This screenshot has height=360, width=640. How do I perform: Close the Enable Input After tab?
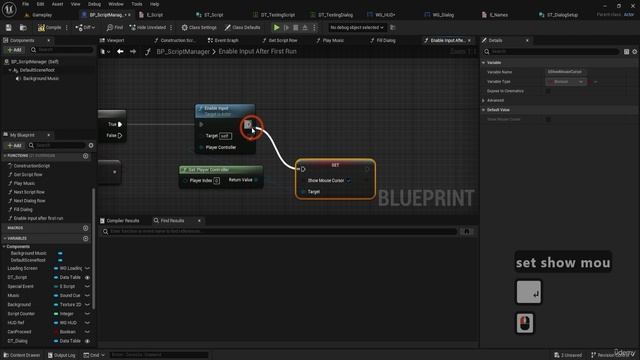point(469,40)
